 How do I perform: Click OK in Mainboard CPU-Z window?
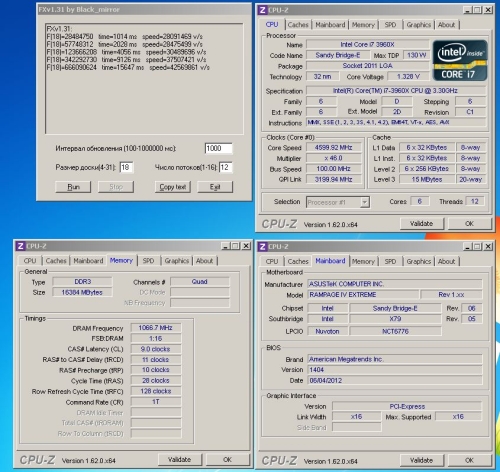[469, 460]
